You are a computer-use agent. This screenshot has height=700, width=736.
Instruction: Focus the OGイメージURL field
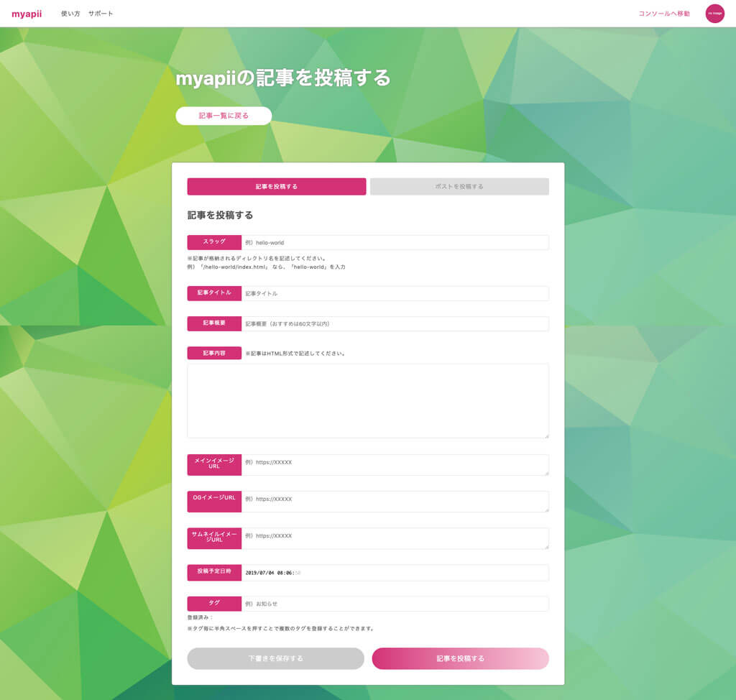click(395, 502)
